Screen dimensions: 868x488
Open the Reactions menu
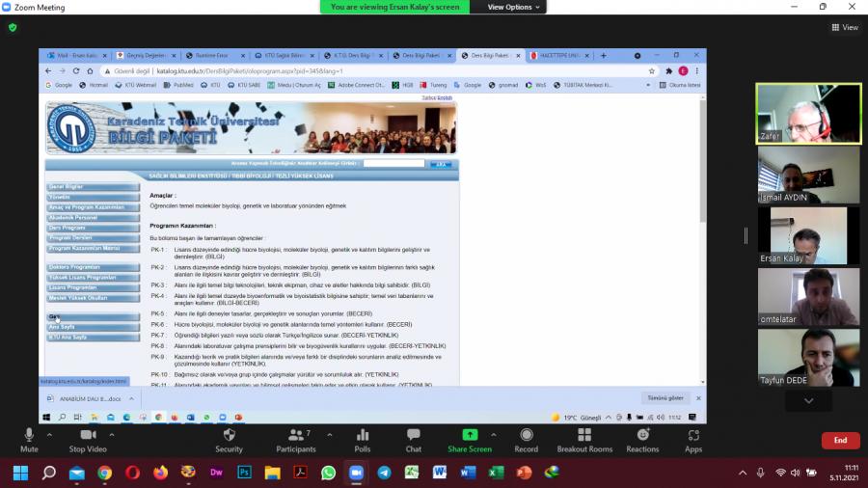[642, 441]
